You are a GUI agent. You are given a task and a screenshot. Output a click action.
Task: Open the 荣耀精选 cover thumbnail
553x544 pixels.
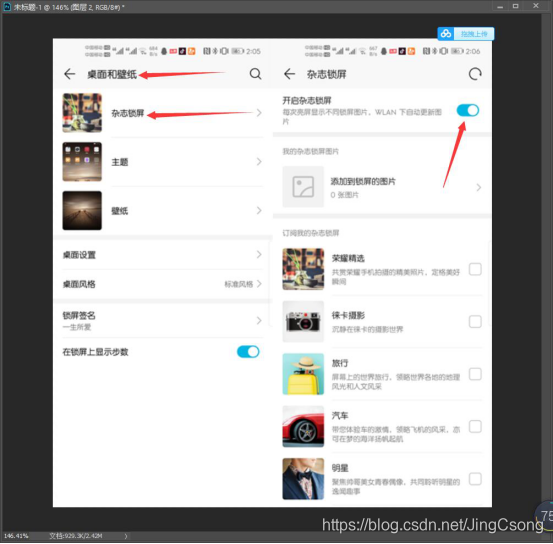[x=303, y=269]
